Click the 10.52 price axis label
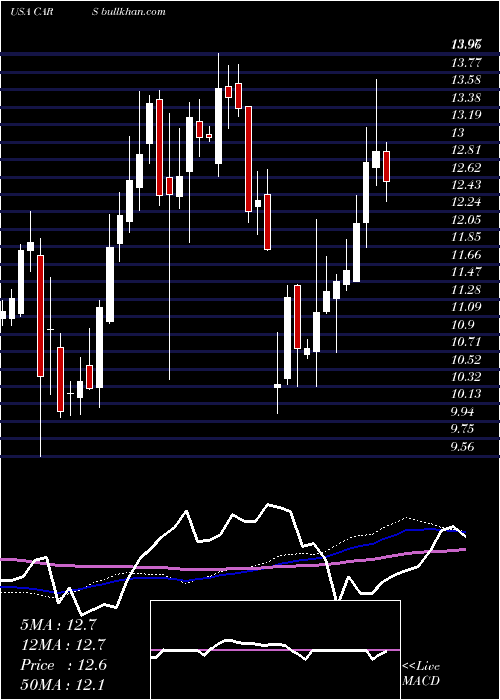Image resolution: width=500 pixels, height=700 pixels. (x=466, y=360)
